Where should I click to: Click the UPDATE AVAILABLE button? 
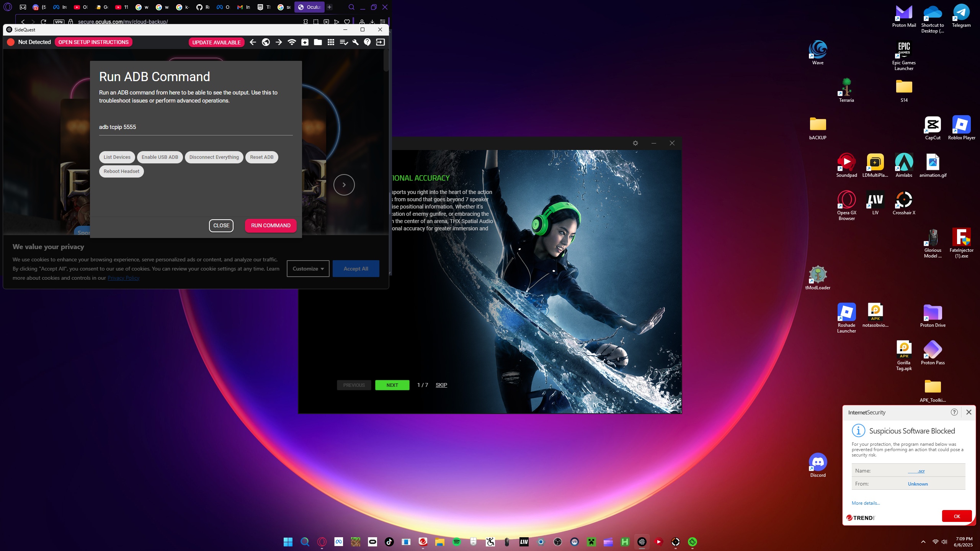pyautogui.click(x=216, y=42)
